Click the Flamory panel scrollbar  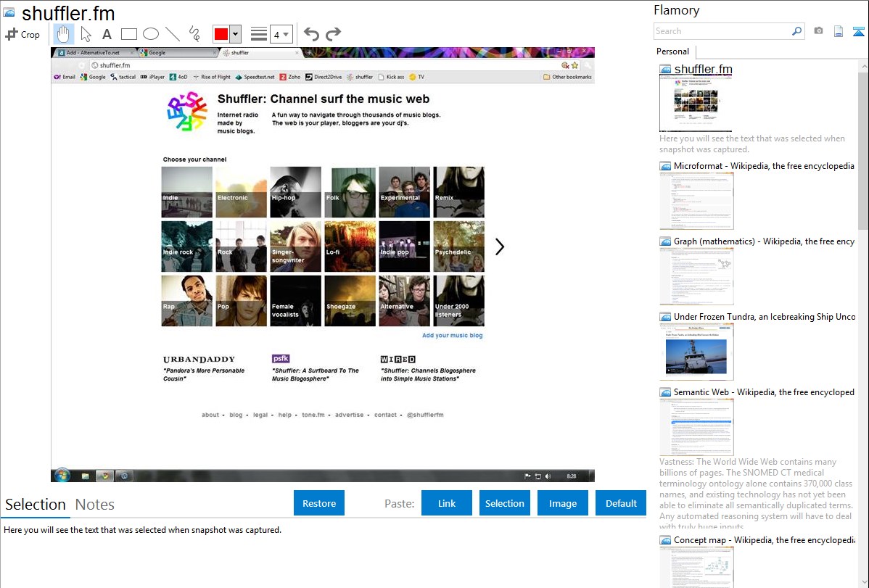[x=863, y=149]
